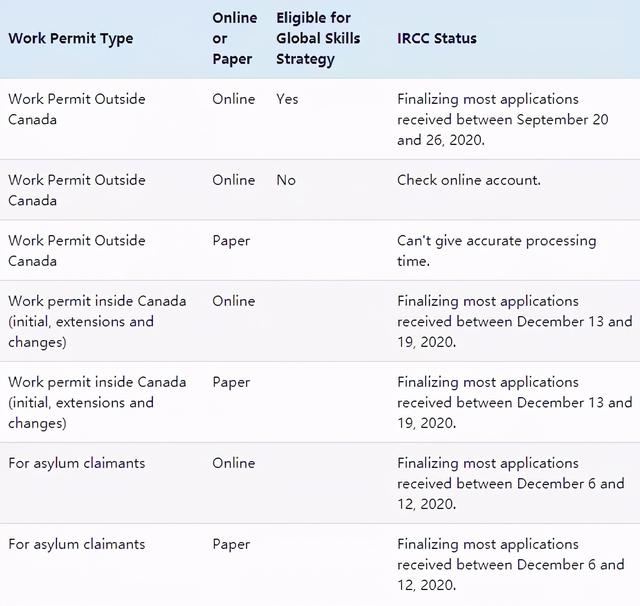This screenshot has height=606, width=640.
Task: Click the "IRCC Status" column header
Action: [x=437, y=39]
